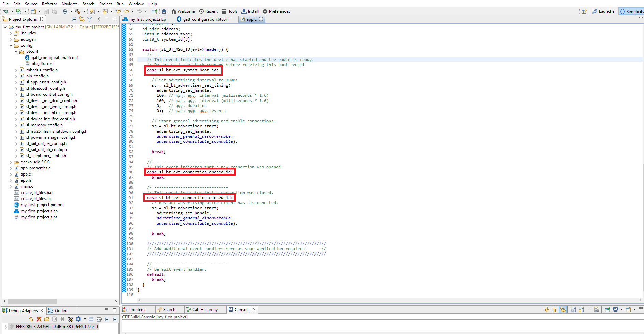The width and height of the screenshot is (644, 334).
Task: Select ota_dfu.xml in project tree
Action: (x=39, y=64)
